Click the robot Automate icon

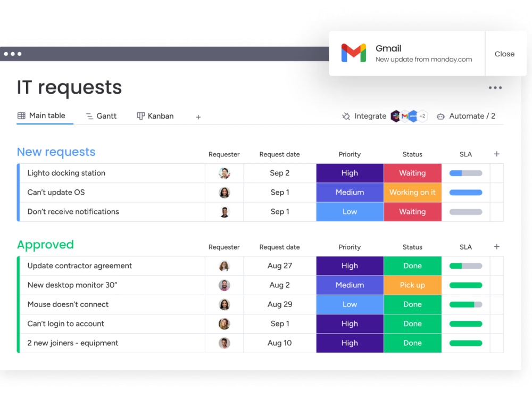click(440, 117)
